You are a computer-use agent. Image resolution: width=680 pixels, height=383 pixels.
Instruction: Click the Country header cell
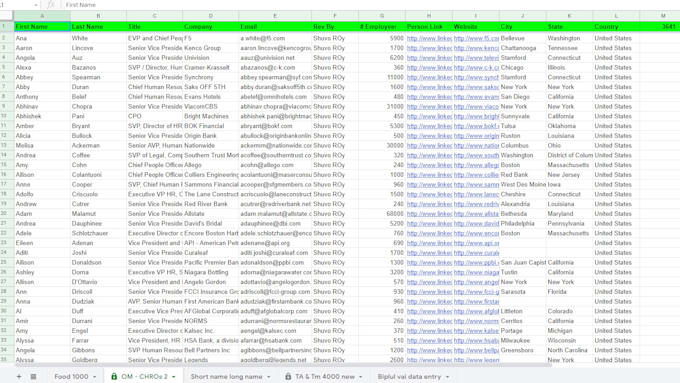[616, 26]
